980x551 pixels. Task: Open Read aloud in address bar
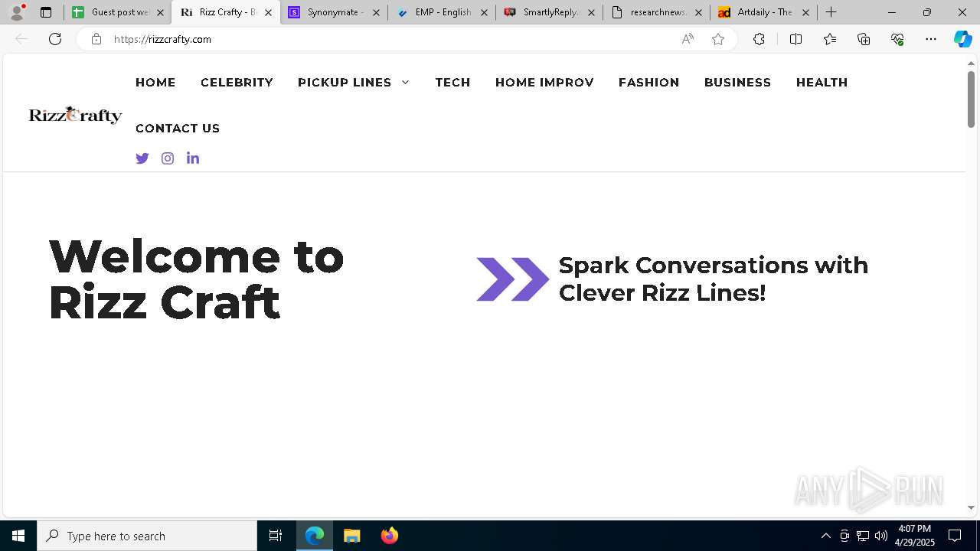tap(688, 39)
